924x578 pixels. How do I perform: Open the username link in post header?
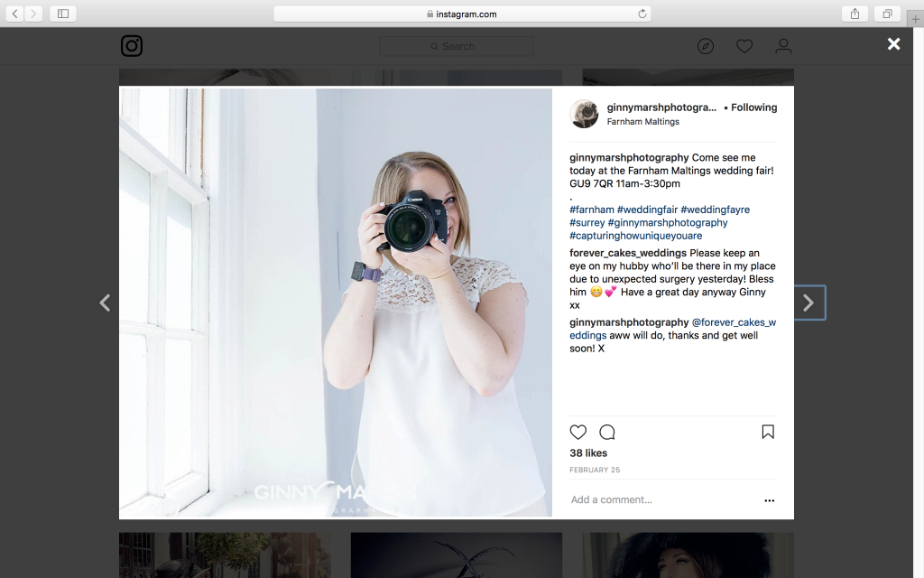pos(661,107)
